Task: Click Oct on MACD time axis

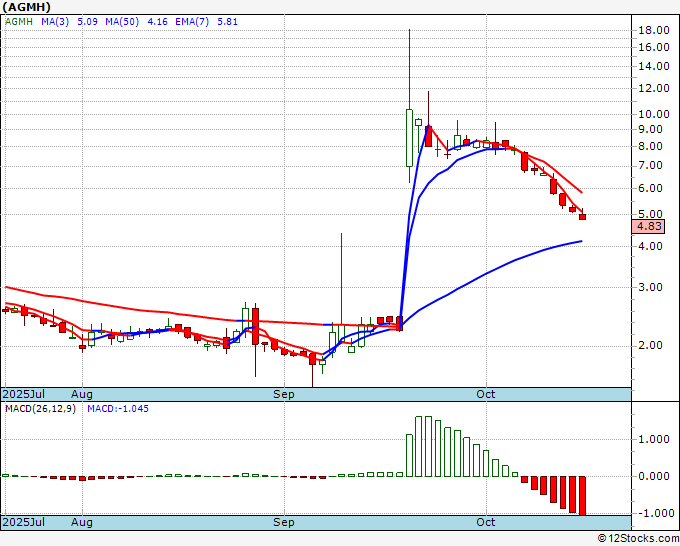Action: (x=486, y=523)
